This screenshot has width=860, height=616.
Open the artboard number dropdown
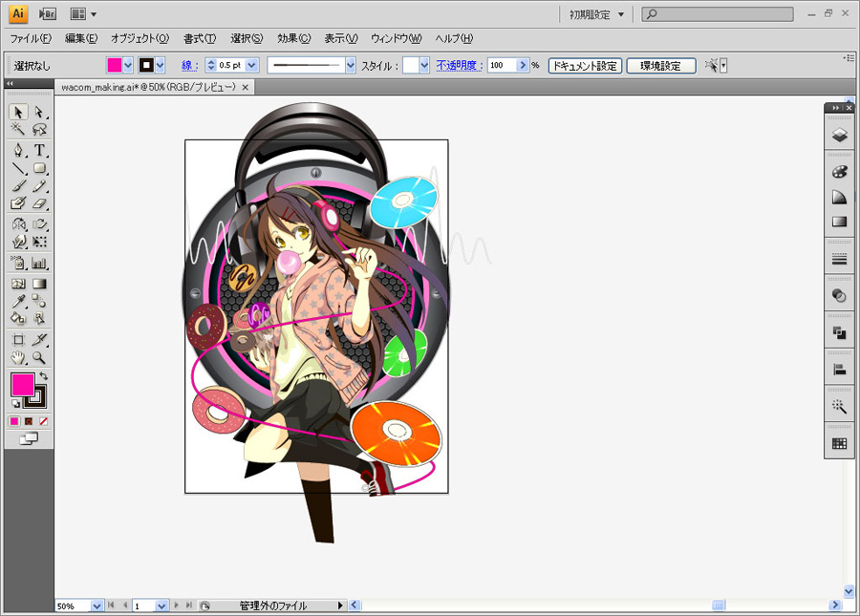pos(161,605)
